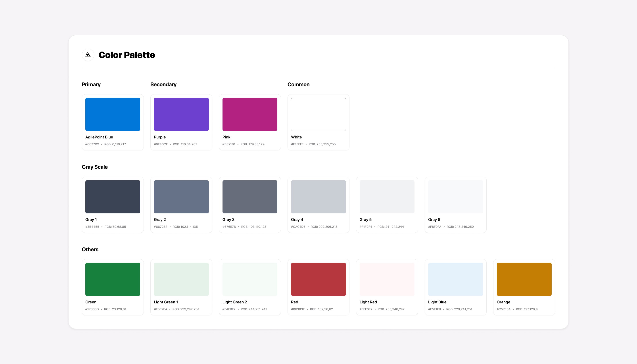Click the #0077D9 hex code text

(92, 144)
